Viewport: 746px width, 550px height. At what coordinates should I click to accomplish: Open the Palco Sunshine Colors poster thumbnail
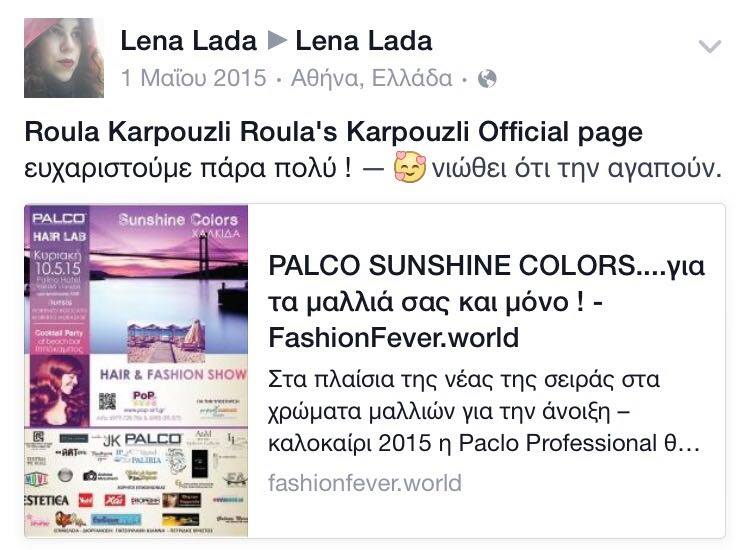(136, 371)
